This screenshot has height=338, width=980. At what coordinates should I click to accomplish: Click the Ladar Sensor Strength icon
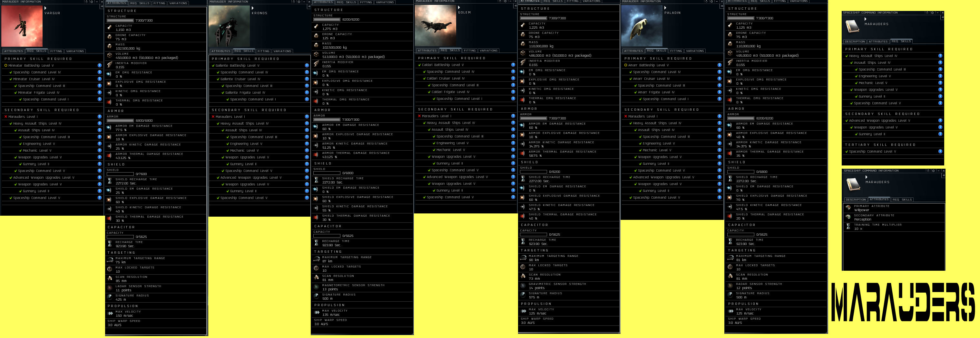point(110,288)
